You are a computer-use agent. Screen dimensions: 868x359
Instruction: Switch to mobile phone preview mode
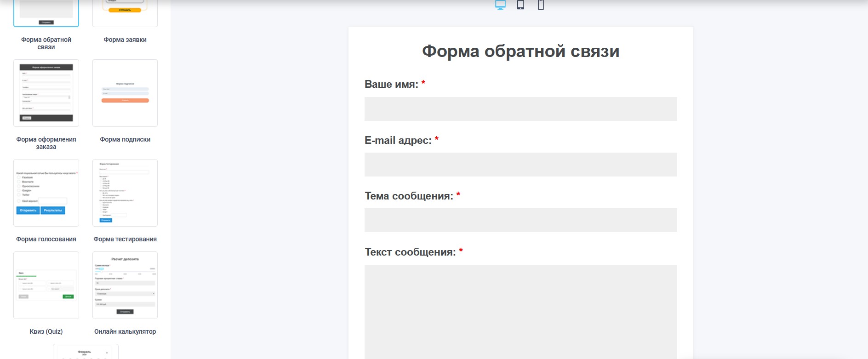[x=541, y=5]
